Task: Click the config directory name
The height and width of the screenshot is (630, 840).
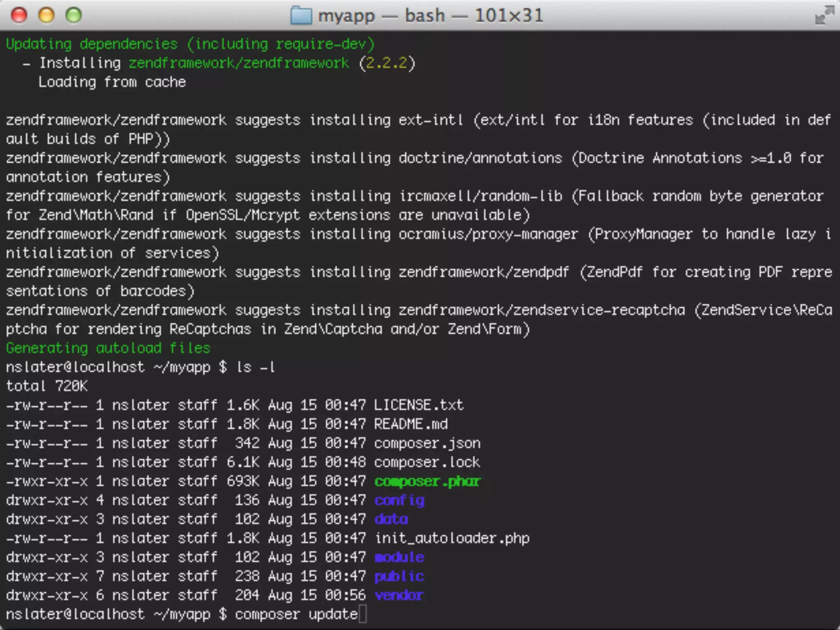Action: tap(399, 500)
